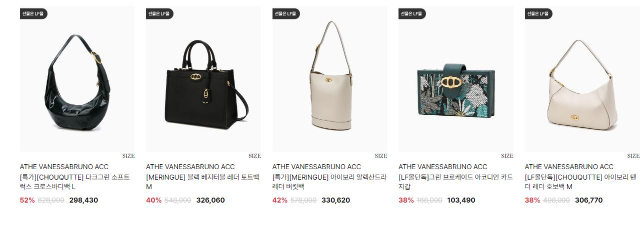This screenshot has width=644, height=230.
Task: View the ivory CHOUQUTTE hobo bag image
Action: tap(582, 79)
